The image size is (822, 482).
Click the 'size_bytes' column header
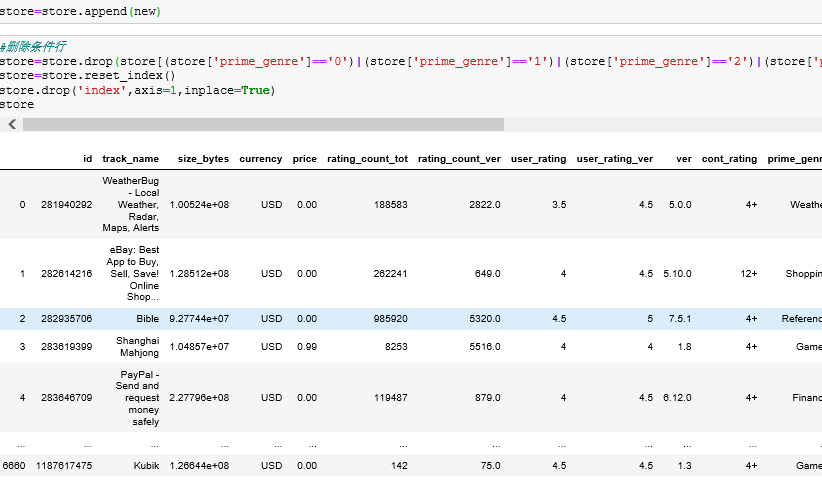(x=203, y=159)
